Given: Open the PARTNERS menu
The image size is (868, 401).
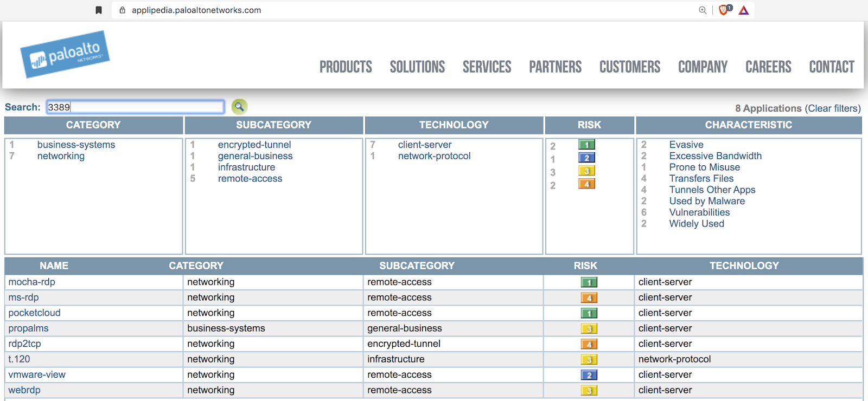Looking at the screenshot, I should [556, 67].
